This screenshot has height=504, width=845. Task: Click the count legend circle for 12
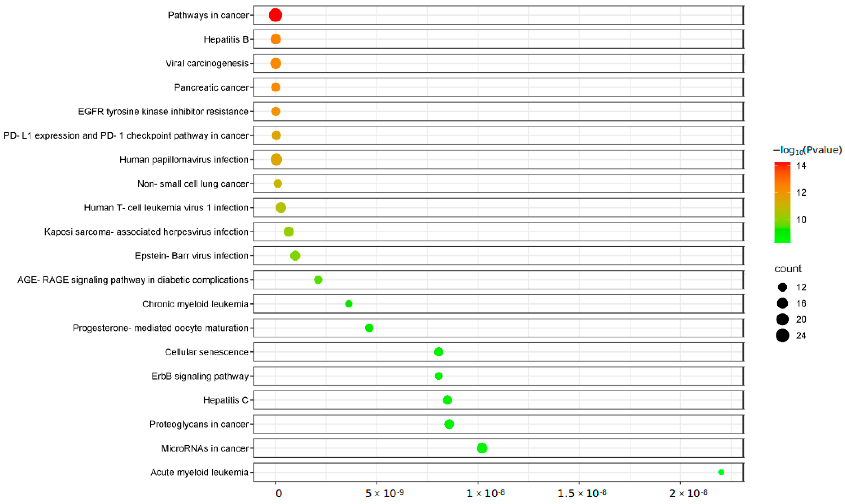pos(783,287)
